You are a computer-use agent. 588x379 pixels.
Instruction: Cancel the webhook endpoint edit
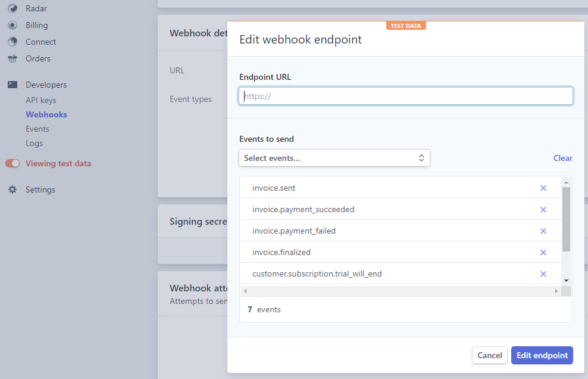tap(489, 355)
